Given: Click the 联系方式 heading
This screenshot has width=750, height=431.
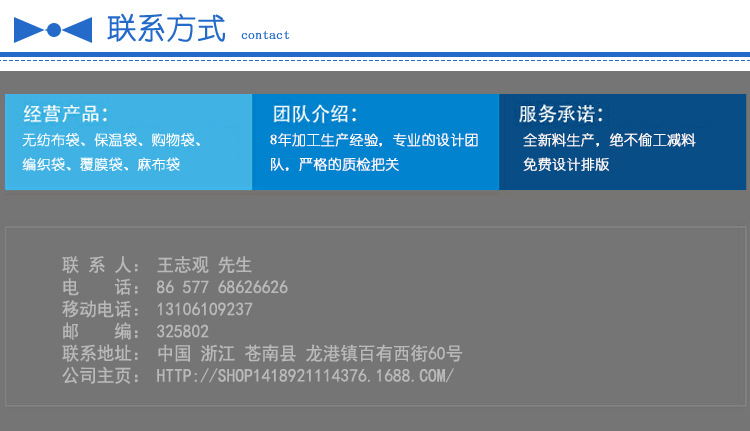Looking at the screenshot, I should point(166,28).
